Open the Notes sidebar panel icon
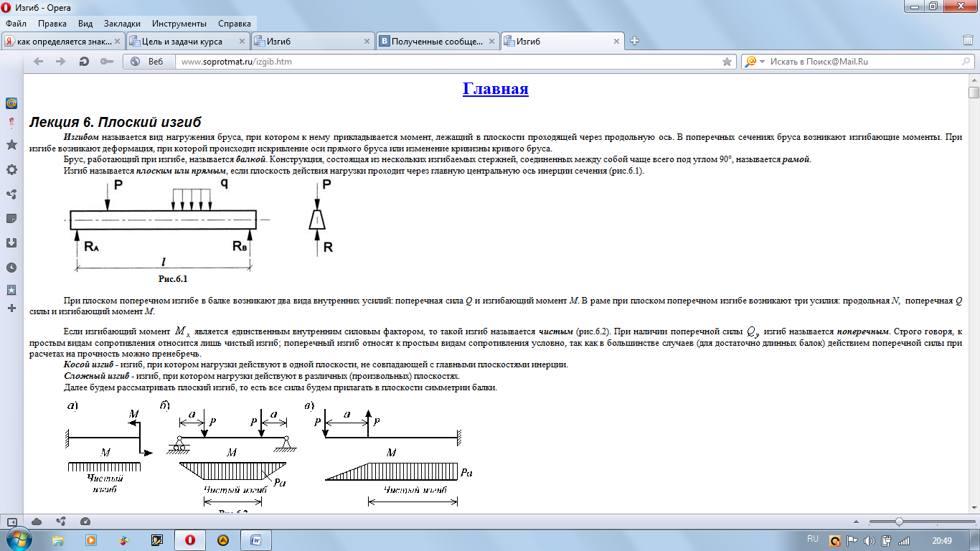The image size is (980, 551). (11, 218)
